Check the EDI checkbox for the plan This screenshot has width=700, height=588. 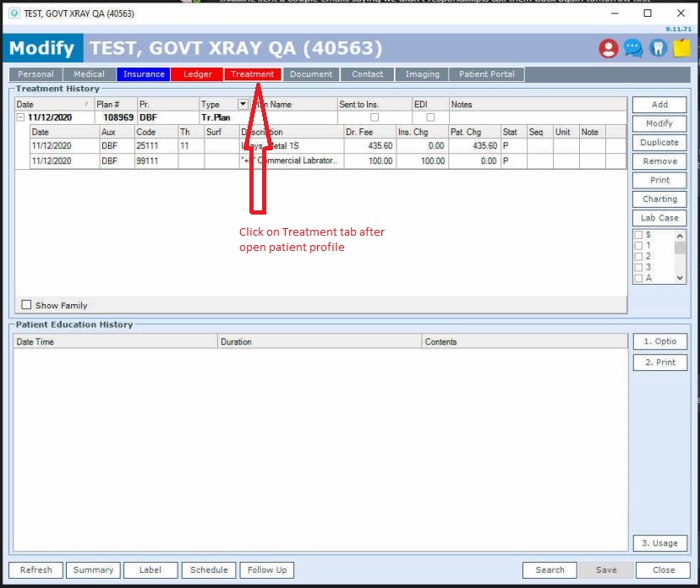coord(430,117)
